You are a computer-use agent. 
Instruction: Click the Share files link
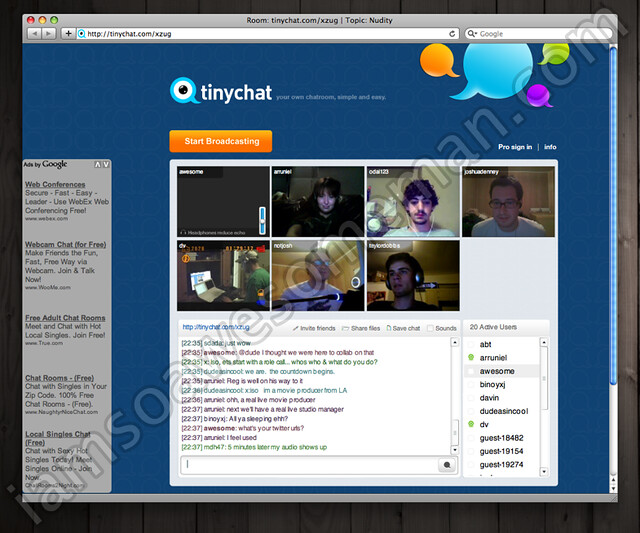(365, 329)
